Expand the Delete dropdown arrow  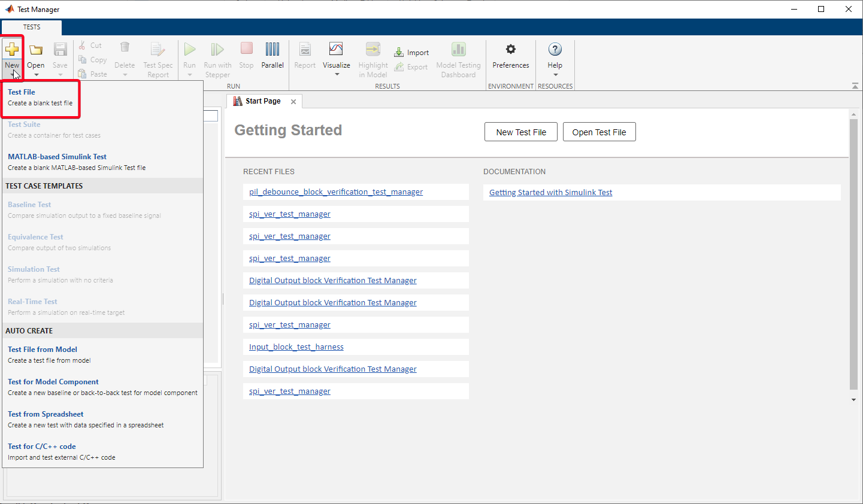click(x=125, y=75)
